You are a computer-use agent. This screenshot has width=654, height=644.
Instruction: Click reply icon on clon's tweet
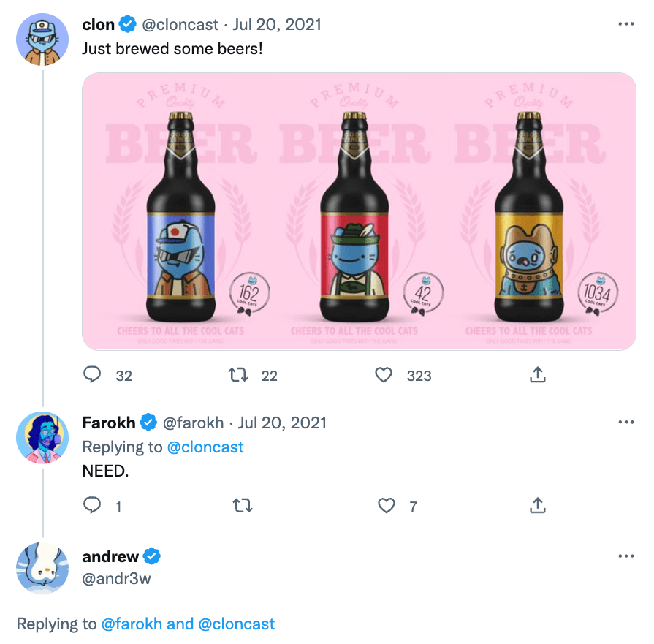[92, 374]
